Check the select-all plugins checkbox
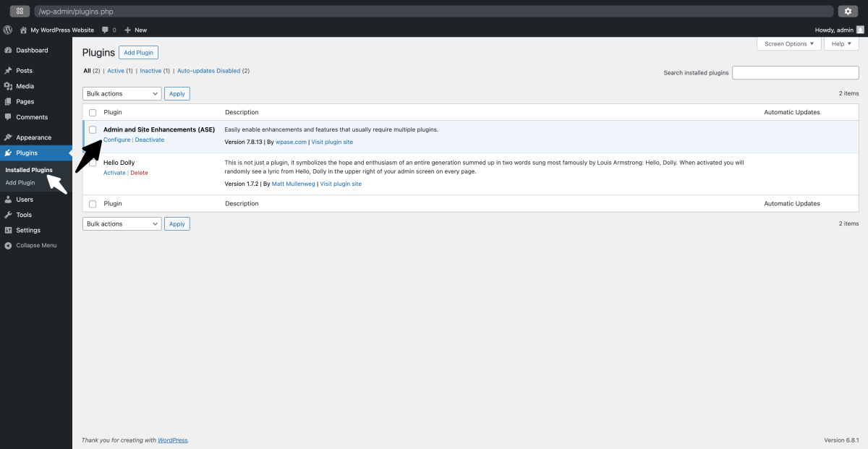 point(93,112)
